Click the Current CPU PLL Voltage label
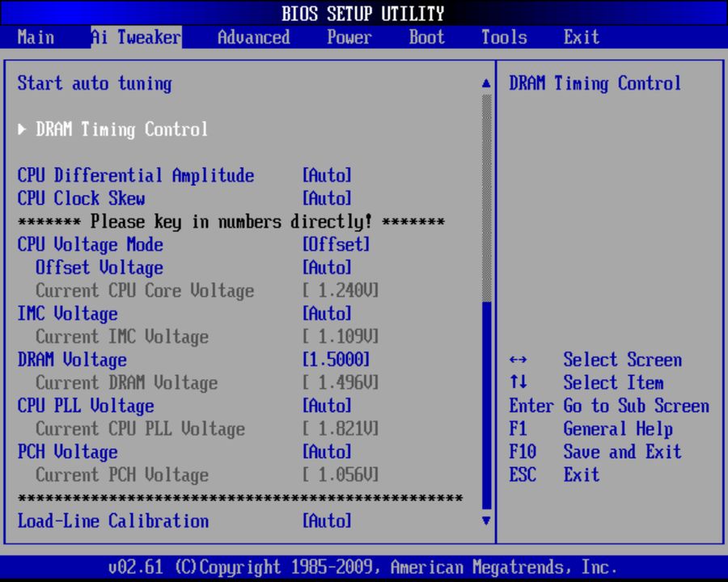This screenshot has width=728, height=582. pos(140,429)
